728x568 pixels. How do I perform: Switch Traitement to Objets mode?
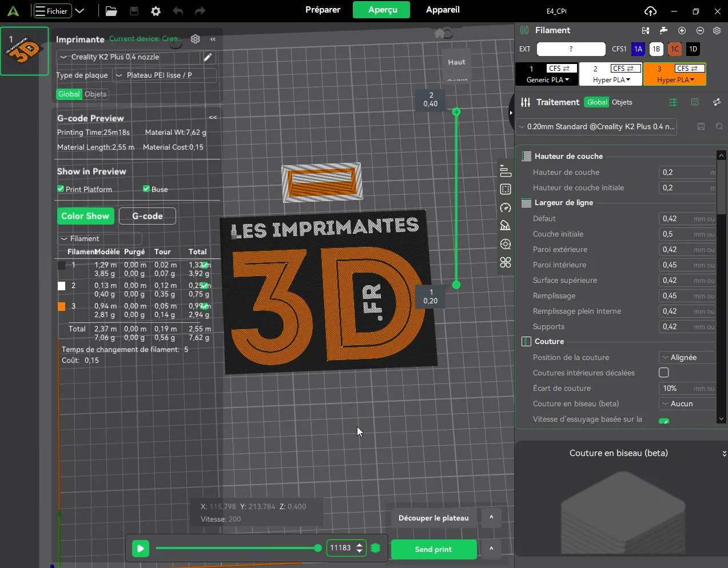click(622, 102)
